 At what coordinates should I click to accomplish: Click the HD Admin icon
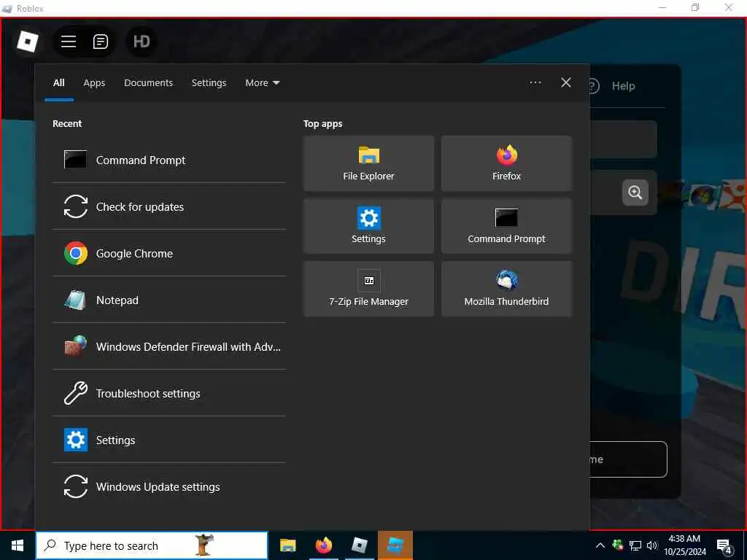pos(142,42)
